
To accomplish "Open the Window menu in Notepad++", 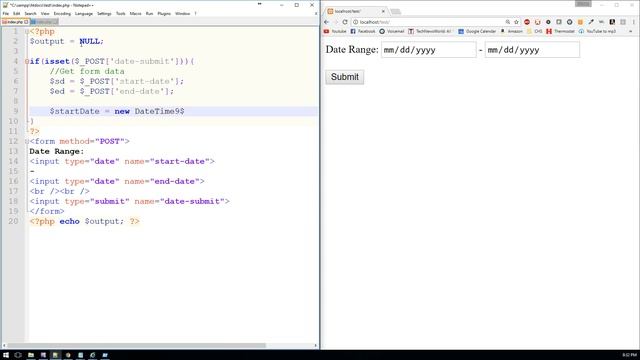I will click(182, 13).
